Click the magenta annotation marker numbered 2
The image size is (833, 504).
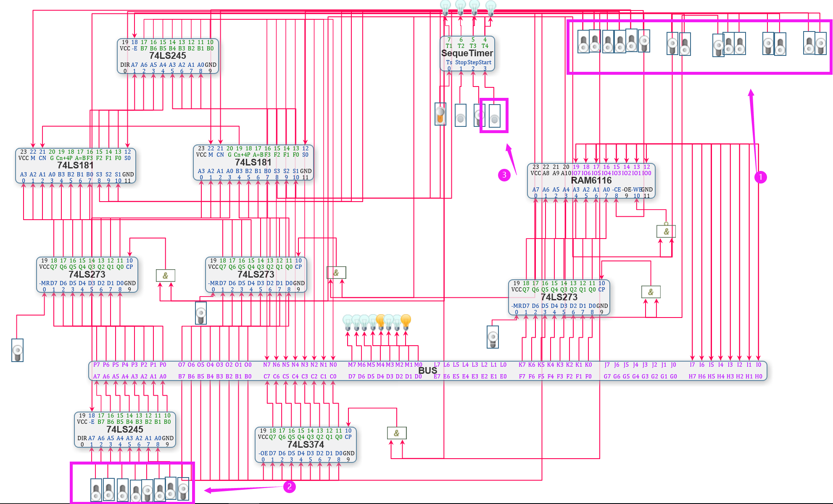pyautogui.click(x=289, y=487)
